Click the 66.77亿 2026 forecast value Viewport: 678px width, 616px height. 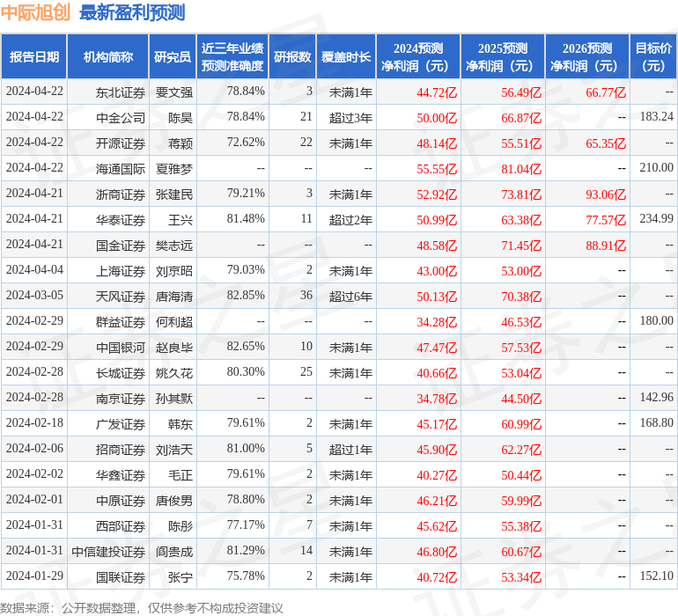coord(606,92)
